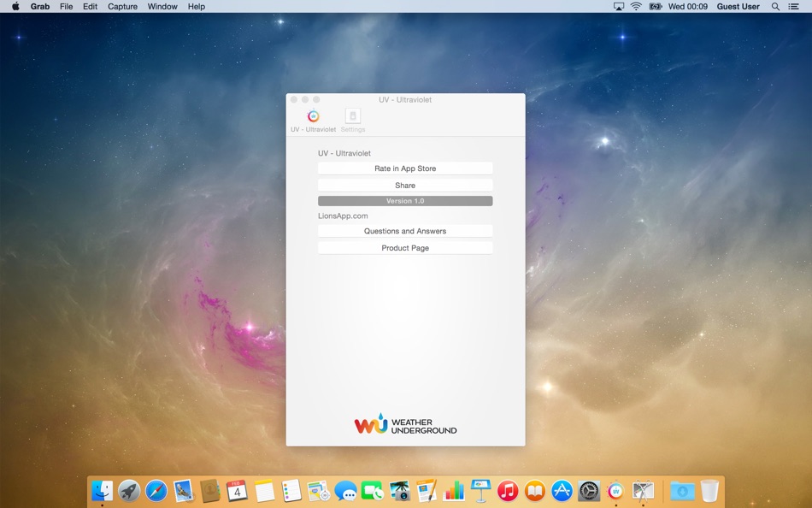812x508 pixels.
Task: Select the Settings toolbar icon
Action: 353,118
